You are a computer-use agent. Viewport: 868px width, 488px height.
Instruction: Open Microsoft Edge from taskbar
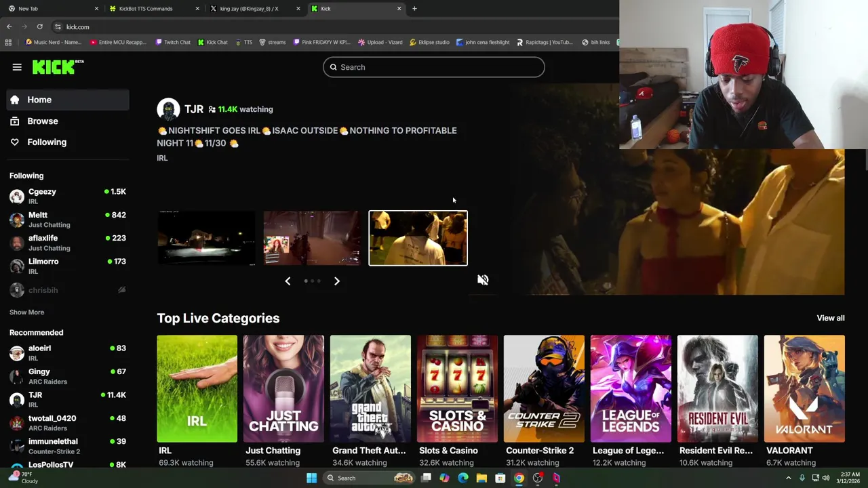(x=462, y=478)
